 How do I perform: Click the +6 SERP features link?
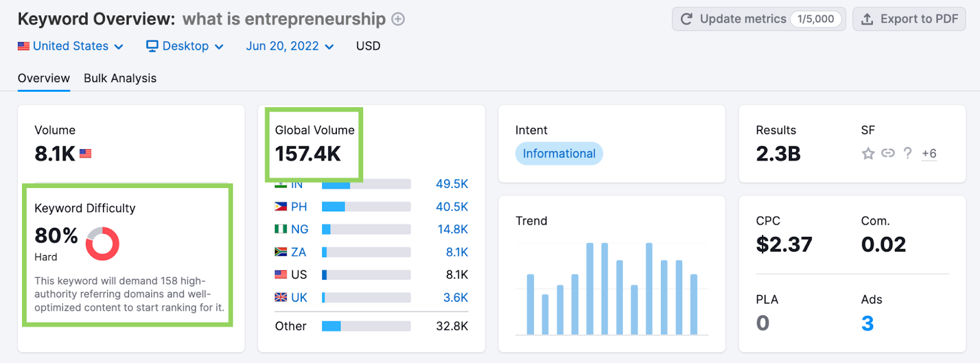tap(929, 154)
